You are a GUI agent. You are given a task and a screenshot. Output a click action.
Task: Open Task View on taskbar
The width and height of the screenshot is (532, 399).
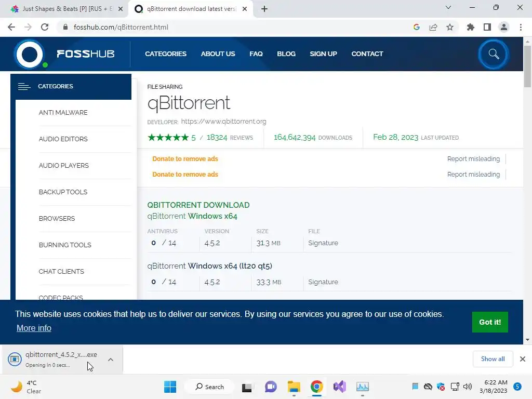tap(247, 387)
